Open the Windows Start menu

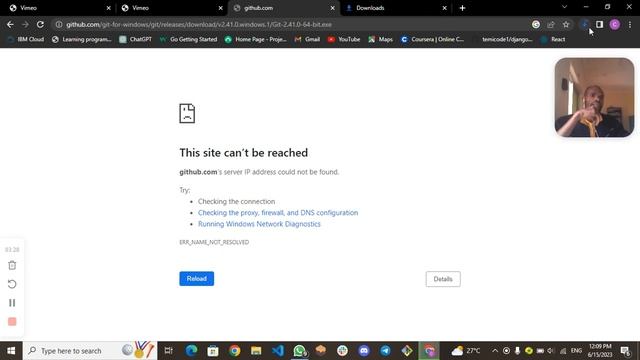11,351
